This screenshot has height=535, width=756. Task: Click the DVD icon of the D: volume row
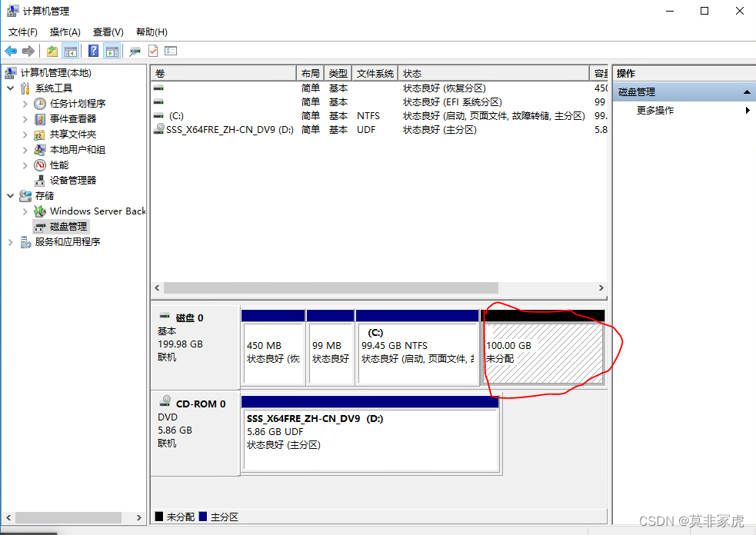(158, 128)
